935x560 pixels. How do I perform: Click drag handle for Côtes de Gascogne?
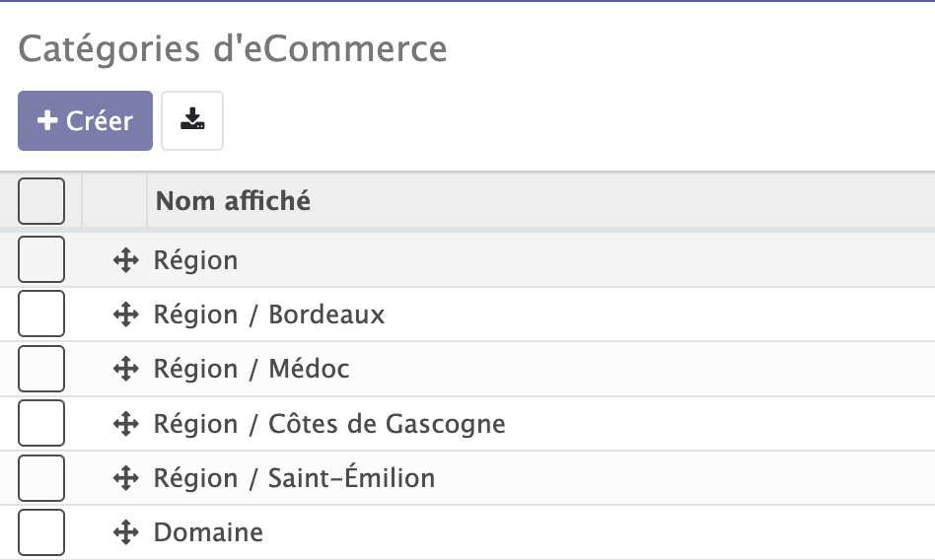pyautogui.click(x=125, y=424)
